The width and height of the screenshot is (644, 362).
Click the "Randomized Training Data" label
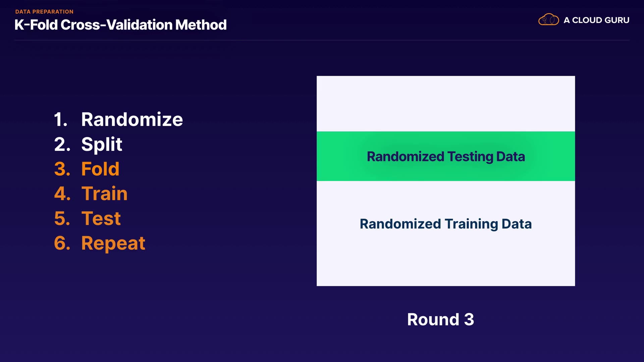click(446, 224)
